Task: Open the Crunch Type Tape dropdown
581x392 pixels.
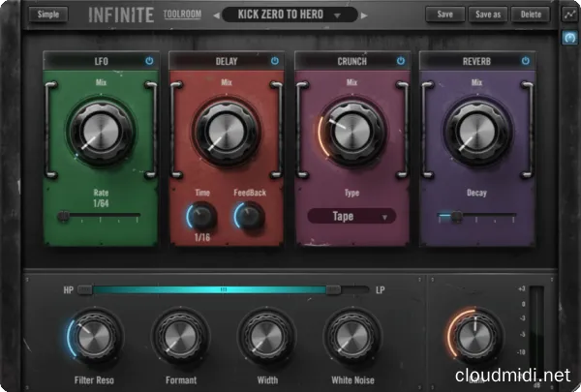Action: pyautogui.click(x=352, y=216)
